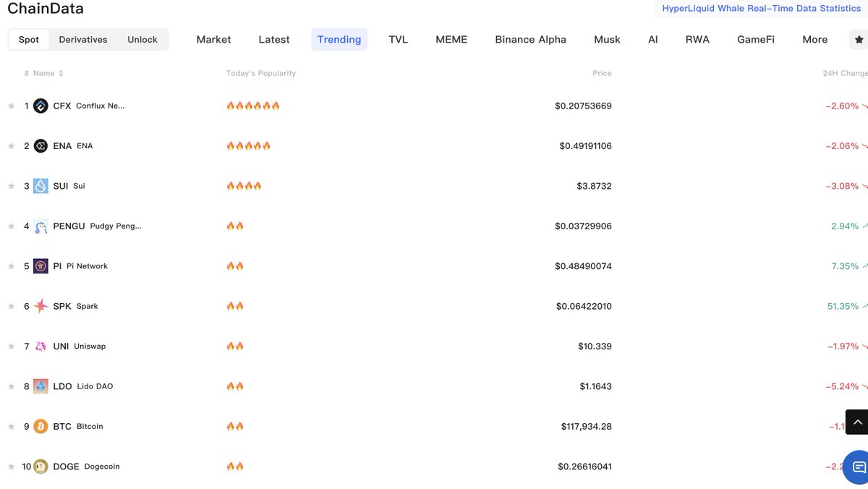The width and height of the screenshot is (868, 489).
Task: Open the star favorites tab icon
Action: pos(859,40)
